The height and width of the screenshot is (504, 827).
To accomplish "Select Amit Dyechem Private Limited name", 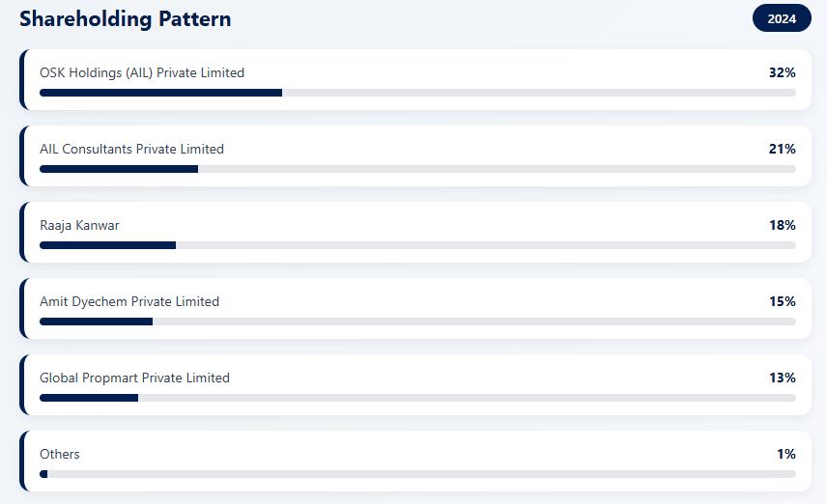I will [x=129, y=301].
